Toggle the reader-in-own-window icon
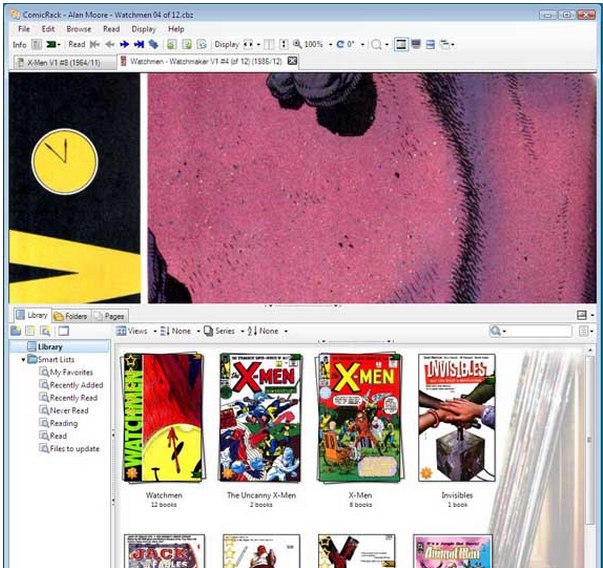 tap(430, 45)
